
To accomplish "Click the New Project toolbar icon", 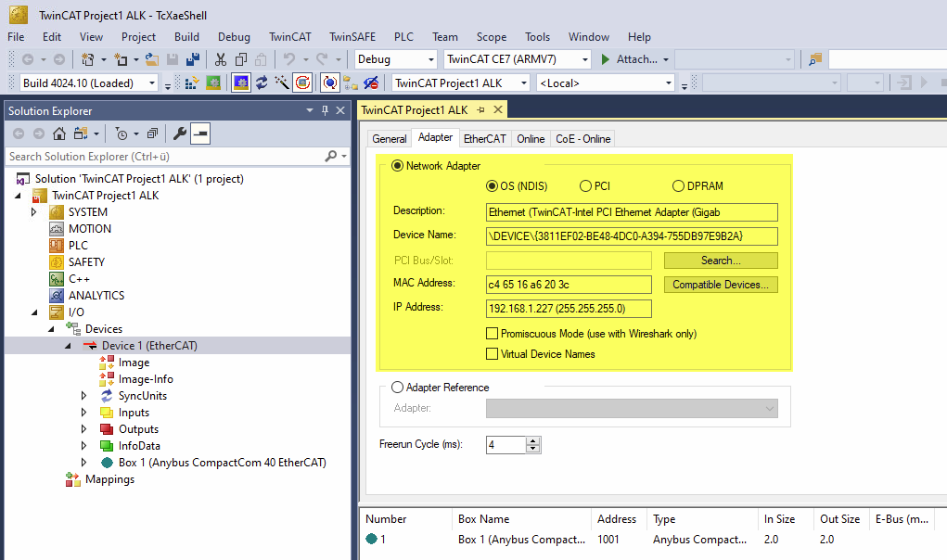I will pyautogui.click(x=87, y=59).
